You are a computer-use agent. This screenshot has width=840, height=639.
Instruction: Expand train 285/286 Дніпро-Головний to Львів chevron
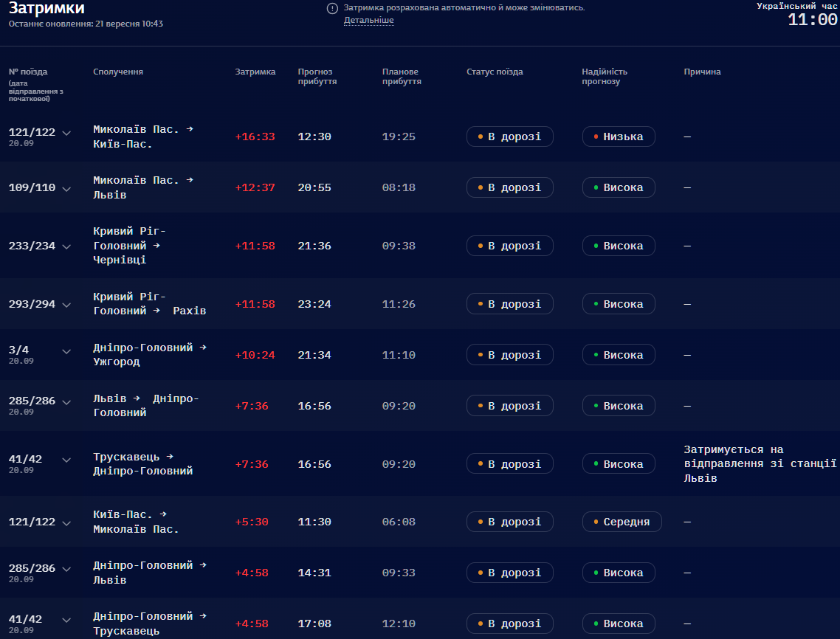click(x=66, y=569)
